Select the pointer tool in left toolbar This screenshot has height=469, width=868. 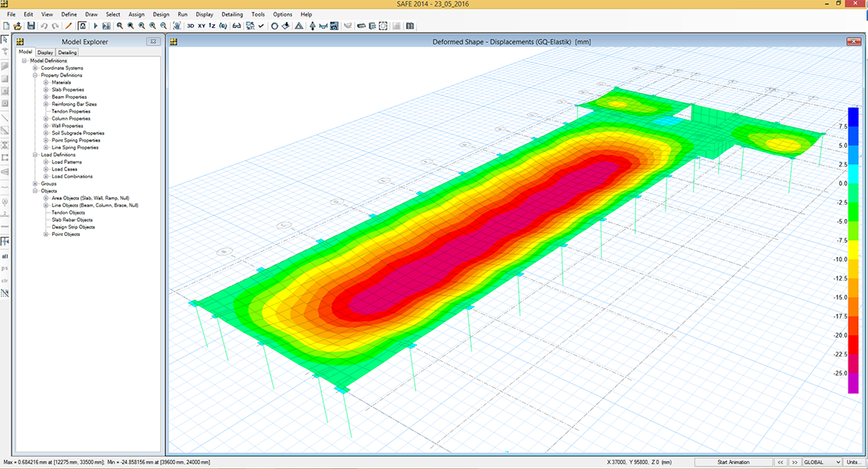[x=5, y=39]
